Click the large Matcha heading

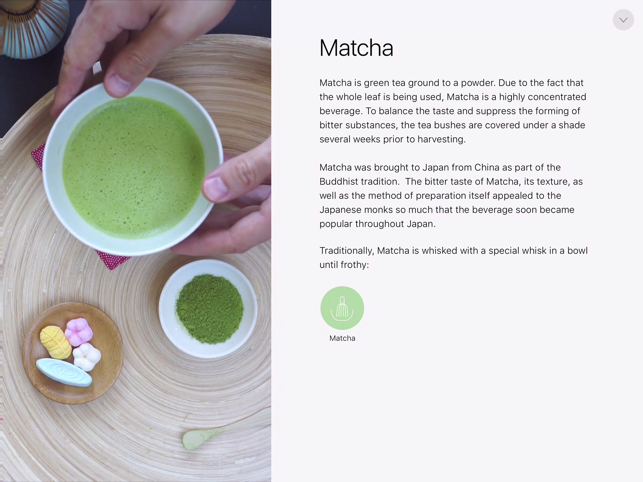coord(356,48)
